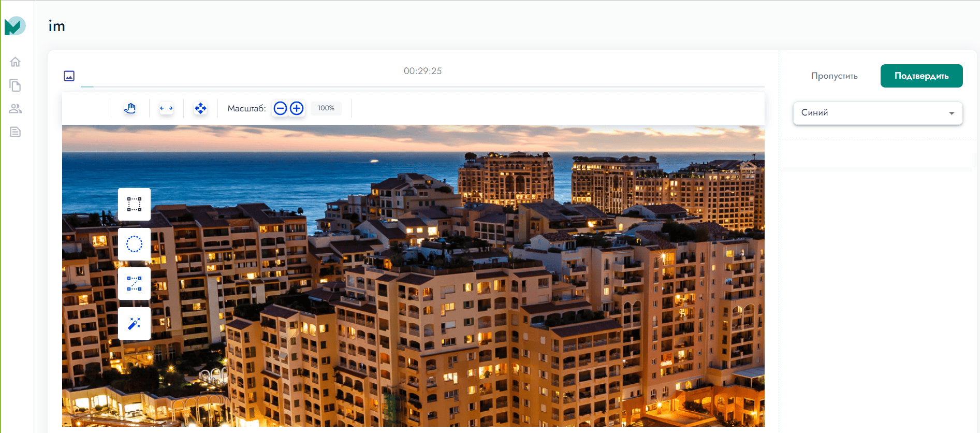Click the Пропустить link
Image resolution: width=980 pixels, height=433 pixels.
pyautogui.click(x=834, y=76)
